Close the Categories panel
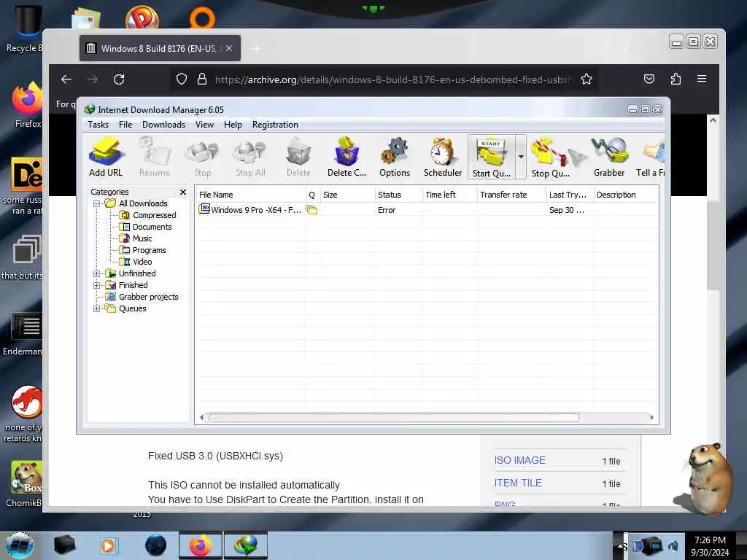This screenshot has height=560, width=747. click(183, 192)
